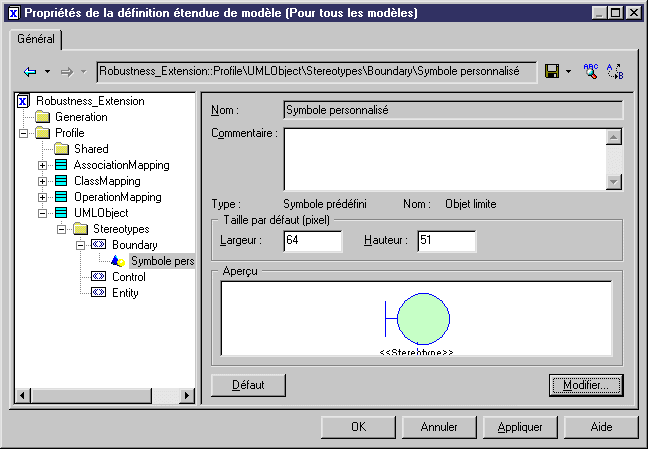648x449 pixels.
Task: Select the Entity stereotype
Action: pos(125,293)
